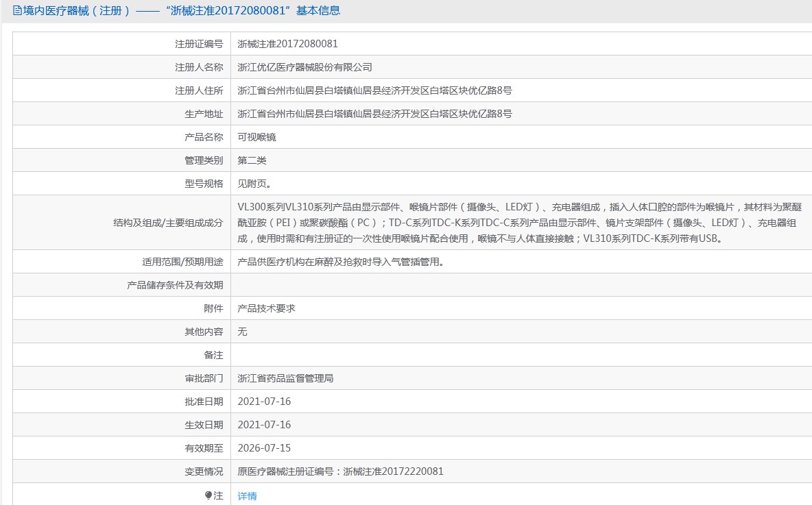Click the management category value 第二类
Viewport: 812px width, 505px height.
pos(252,160)
